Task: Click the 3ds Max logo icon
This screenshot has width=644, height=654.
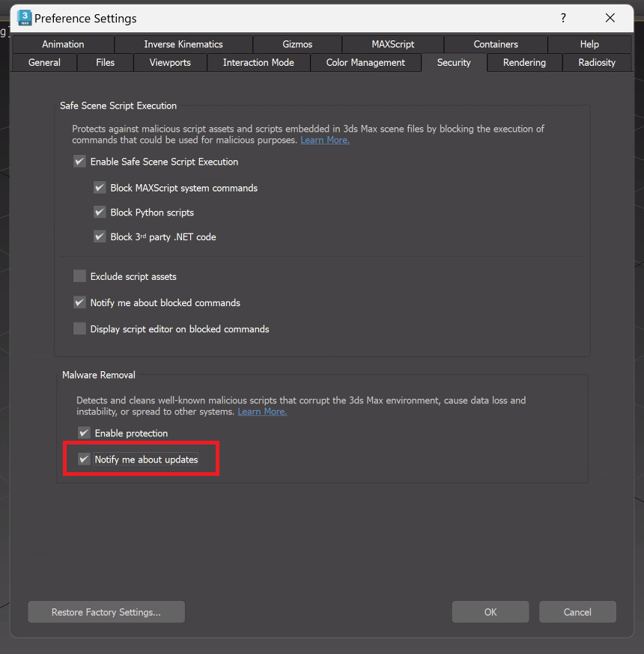Action: pos(25,18)
